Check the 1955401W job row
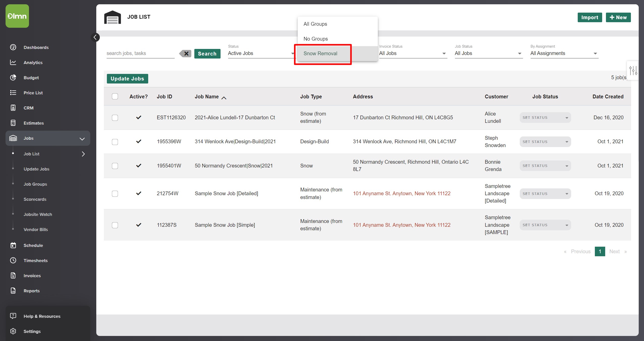 tap(115, 166)
